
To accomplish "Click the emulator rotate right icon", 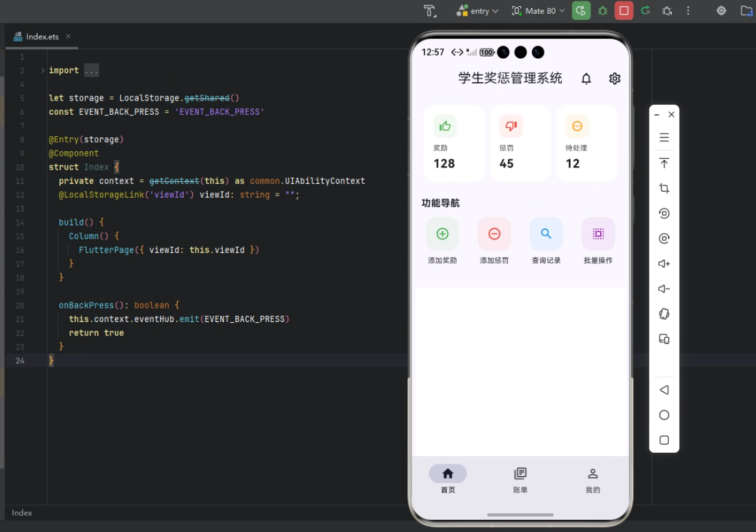I will tap(664, 238).
